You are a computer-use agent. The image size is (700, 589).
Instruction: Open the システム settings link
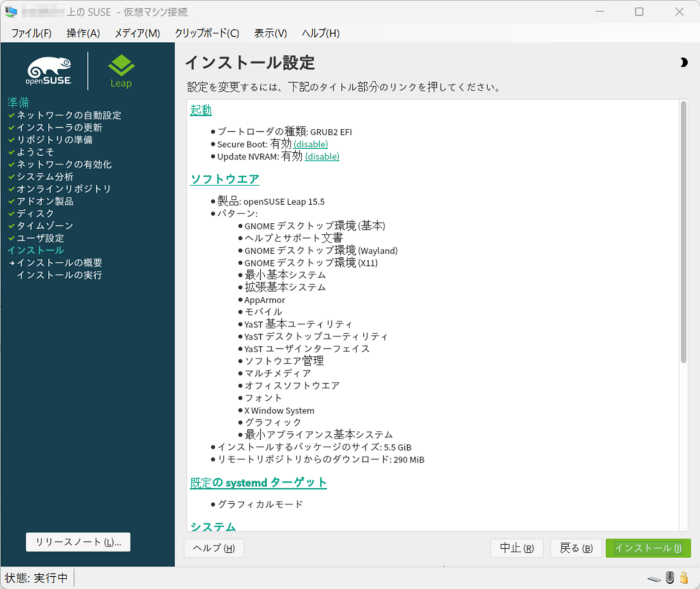point(213,527)
